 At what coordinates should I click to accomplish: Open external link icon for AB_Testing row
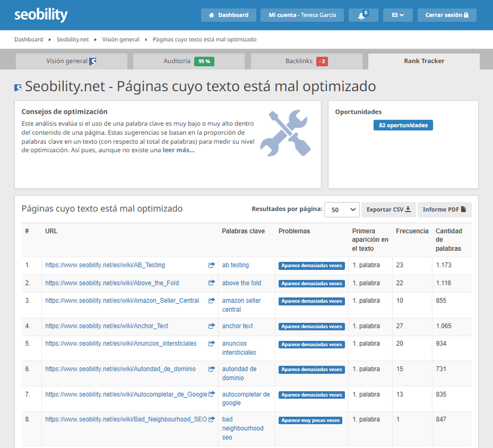tap(212, 265)
